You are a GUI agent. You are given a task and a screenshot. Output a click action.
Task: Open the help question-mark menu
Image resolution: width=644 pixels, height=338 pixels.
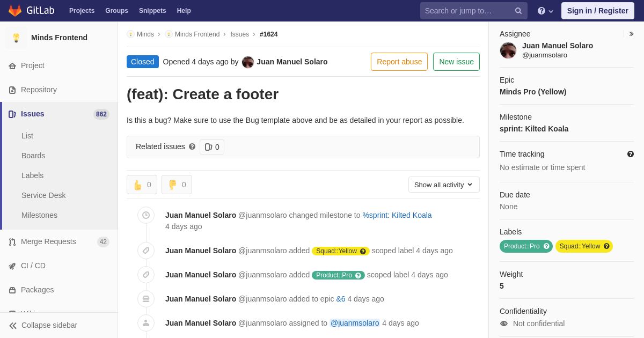tap(545, 11)
